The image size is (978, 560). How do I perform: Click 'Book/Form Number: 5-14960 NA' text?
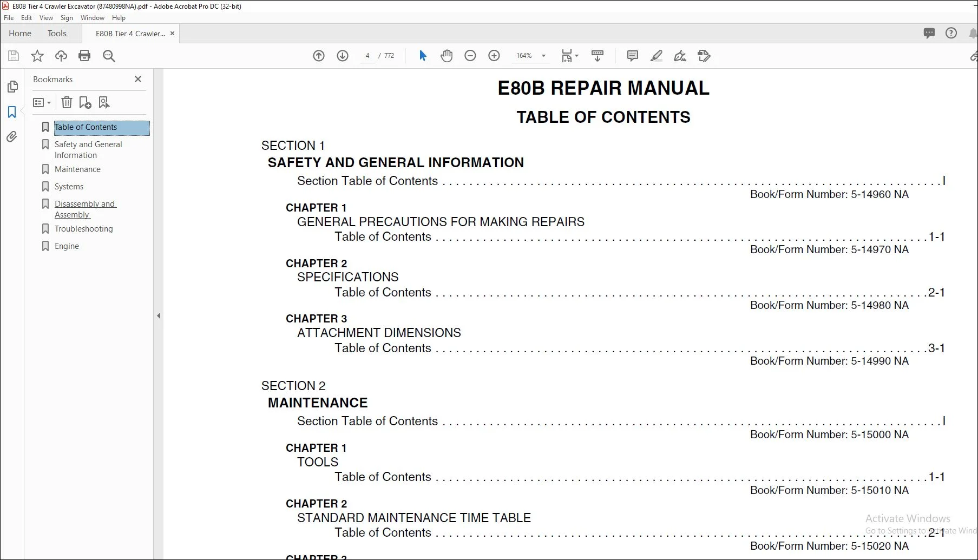[x=829, y=194]
